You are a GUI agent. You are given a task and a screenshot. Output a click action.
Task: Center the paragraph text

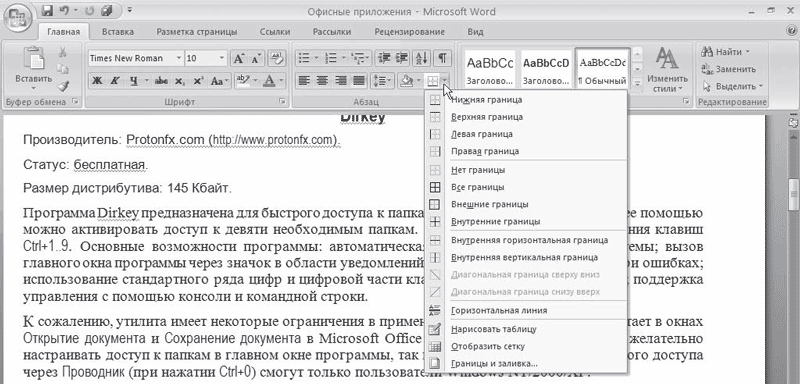coord(322,81)
